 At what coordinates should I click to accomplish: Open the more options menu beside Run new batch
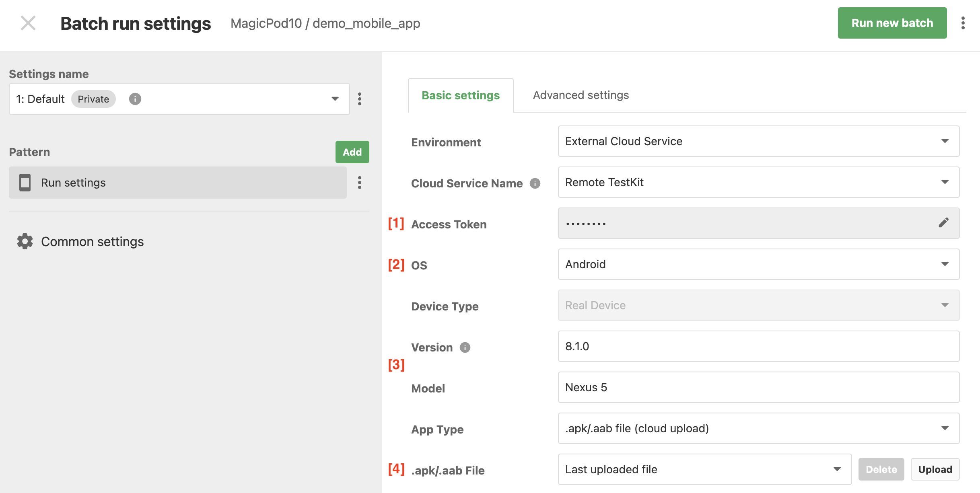963,23
